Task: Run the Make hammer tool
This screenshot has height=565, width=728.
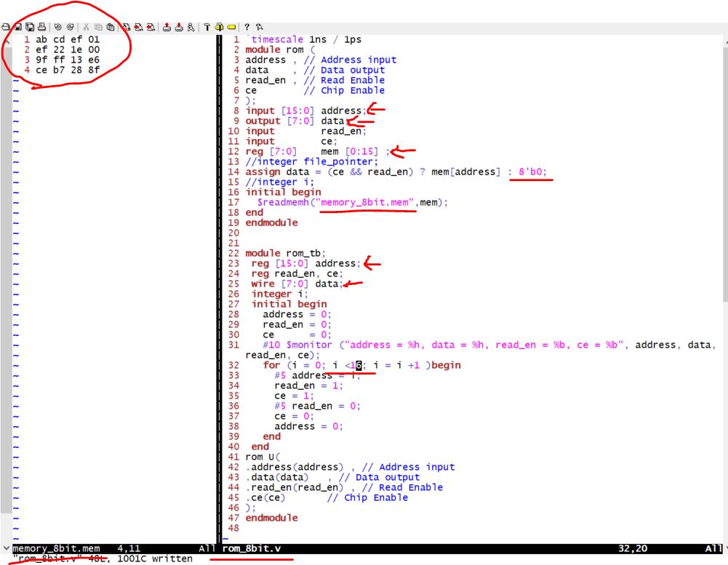Action: click(207, 28)
